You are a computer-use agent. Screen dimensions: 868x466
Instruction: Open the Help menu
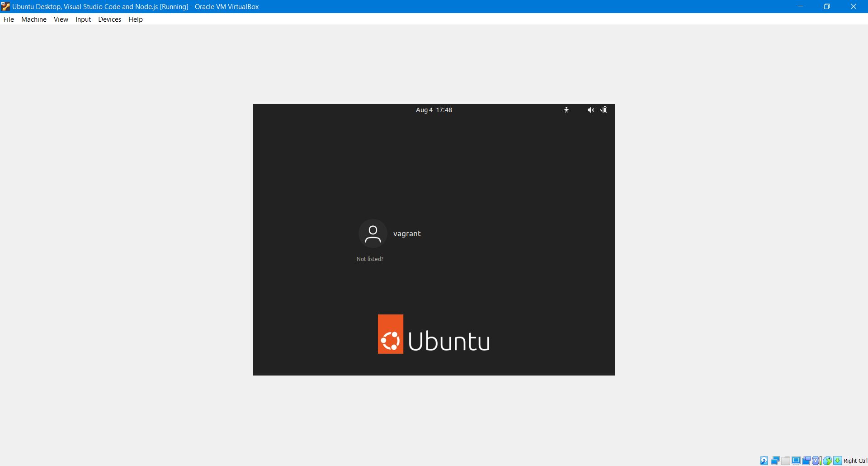135,19
